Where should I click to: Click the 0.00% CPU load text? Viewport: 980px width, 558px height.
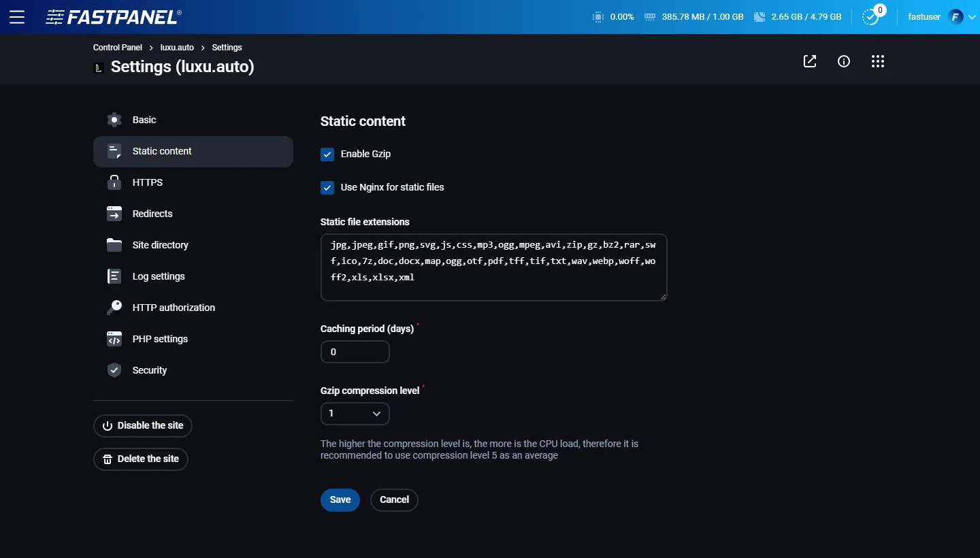tap(622, 17)
